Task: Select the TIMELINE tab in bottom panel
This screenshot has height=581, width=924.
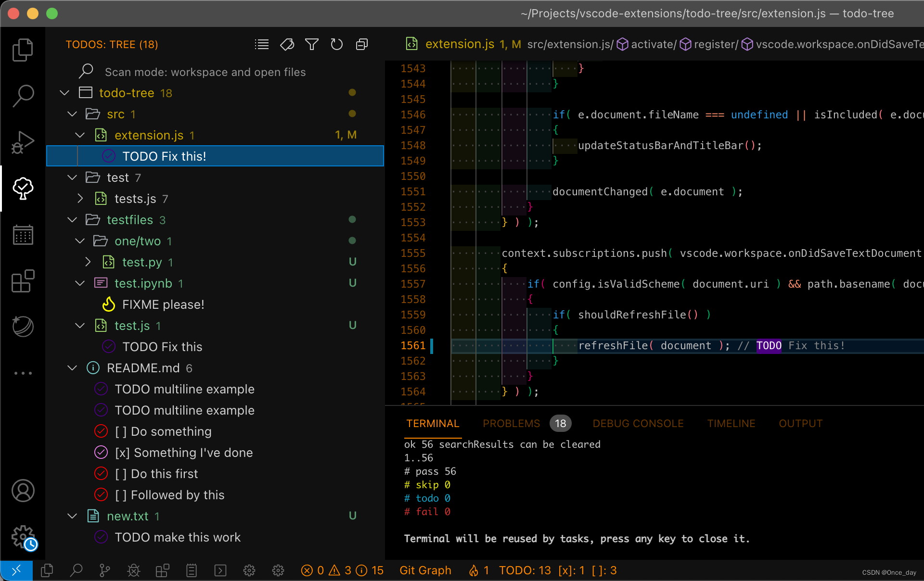Action: (x=731, y=423)
